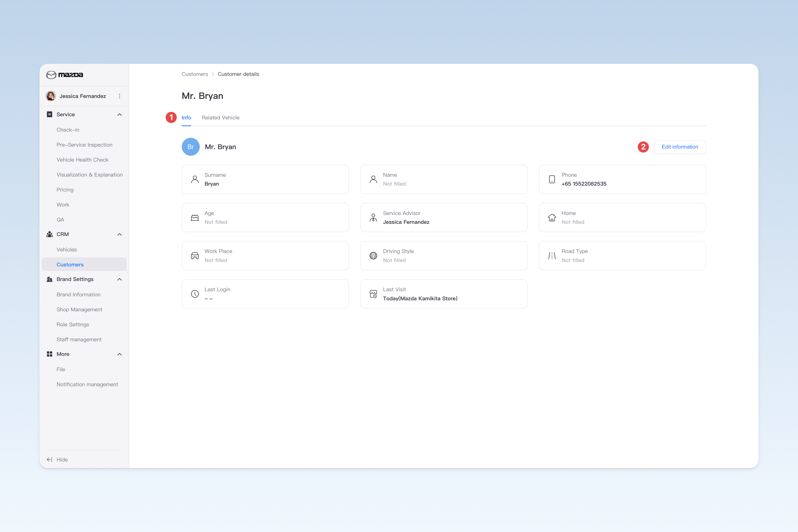
Task: Click the Service Advisor person icon
Action: 373,218
